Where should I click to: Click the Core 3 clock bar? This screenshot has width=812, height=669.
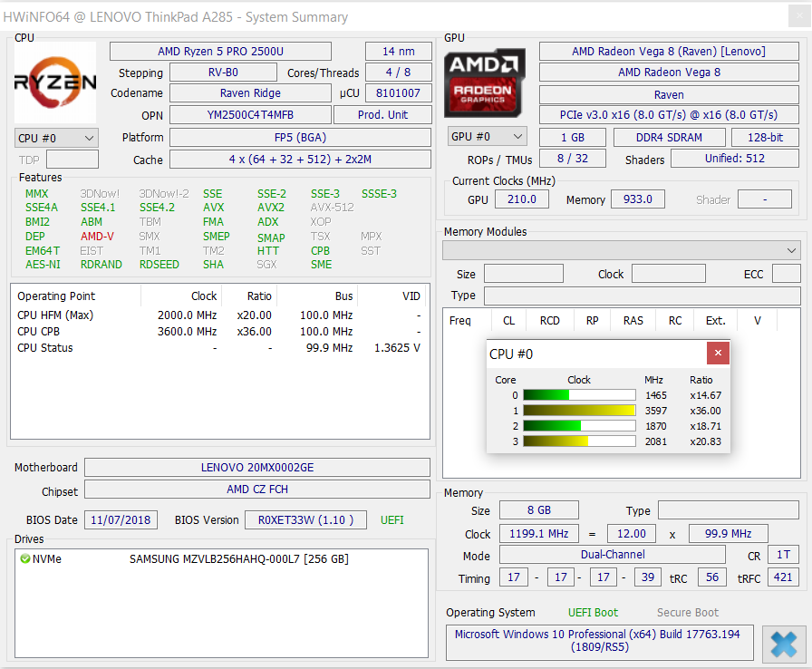click(x=579, y=441)
